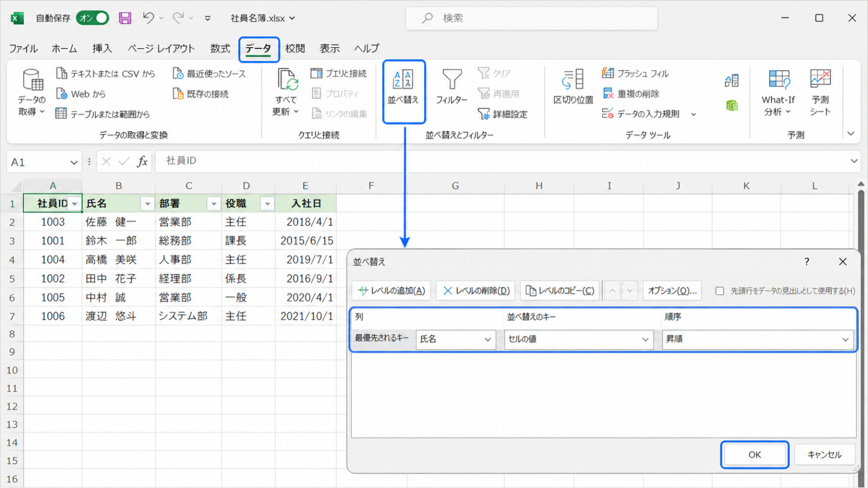868x488 pixels.
Task: Select row header 7
Action: tap(12, 316)
